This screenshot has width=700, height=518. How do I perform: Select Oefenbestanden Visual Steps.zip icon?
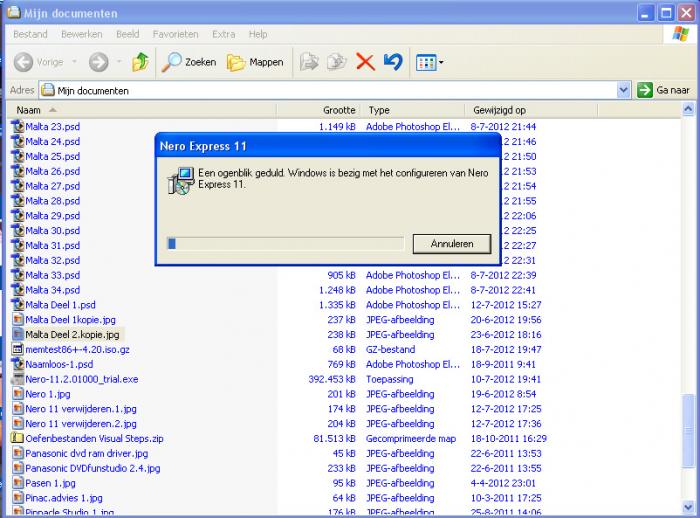18,439
